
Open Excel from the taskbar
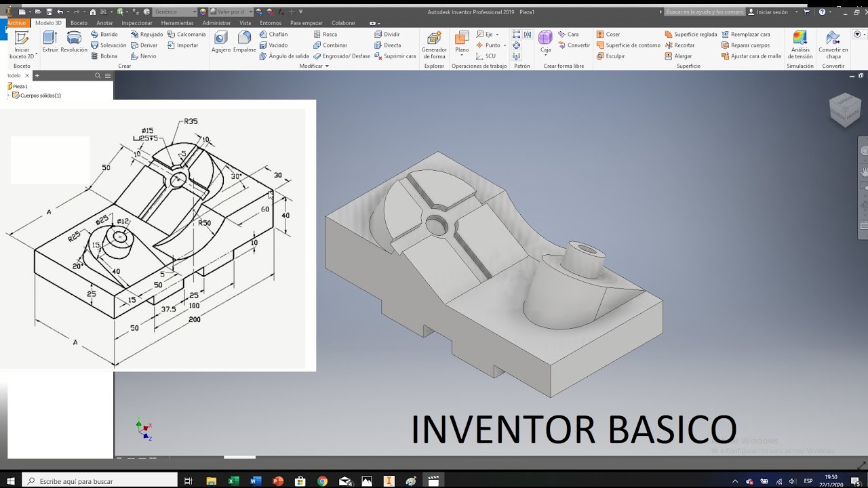point(233,481)
